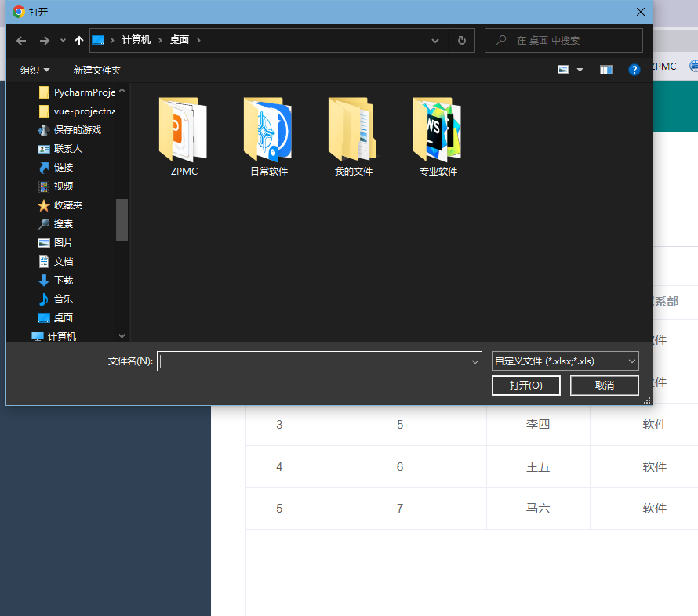Click 李四 cell in background table
This screenshot has width=698, height=616.
tap(538, 424)
